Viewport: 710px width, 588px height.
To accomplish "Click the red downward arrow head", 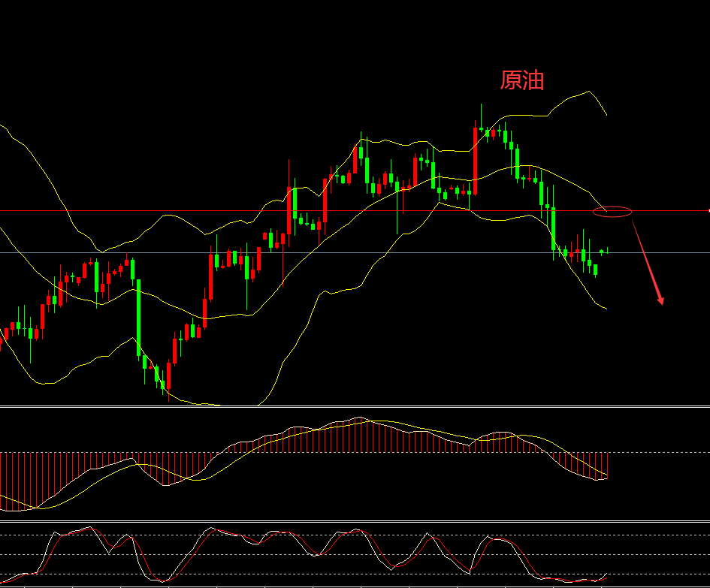I will [660, 301].
